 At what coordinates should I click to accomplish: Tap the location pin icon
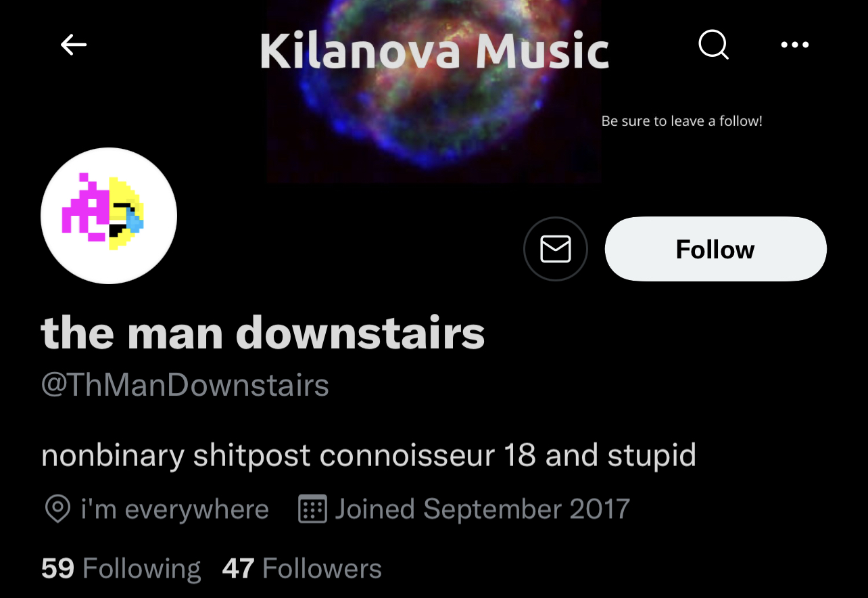[57, 509]
